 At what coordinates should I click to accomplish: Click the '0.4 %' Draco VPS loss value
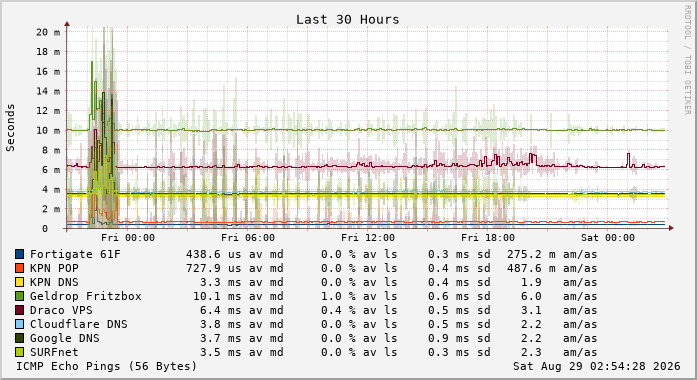[x=338, y=310]
